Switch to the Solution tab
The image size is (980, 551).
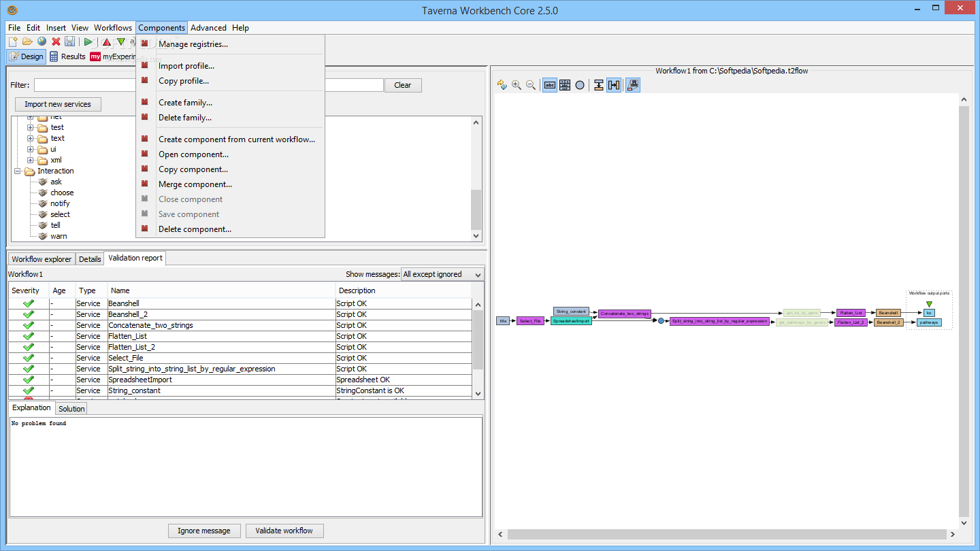click(x=71, y=409)
